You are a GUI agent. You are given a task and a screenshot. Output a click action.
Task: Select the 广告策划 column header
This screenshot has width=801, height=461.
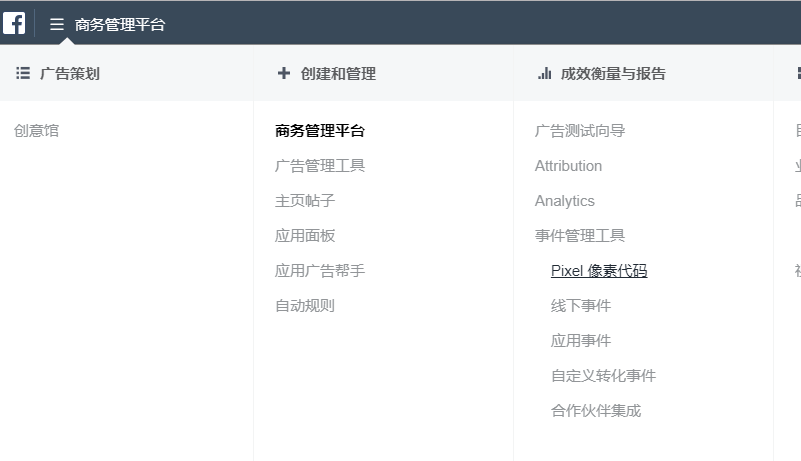coord(69,74)
